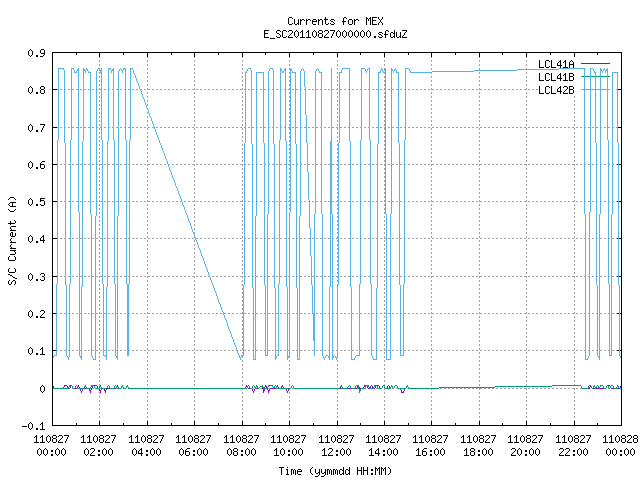Screen dimensions: 640x480
Task: Select the '0.3' y-axis tick label
Action: coord(36,277)
